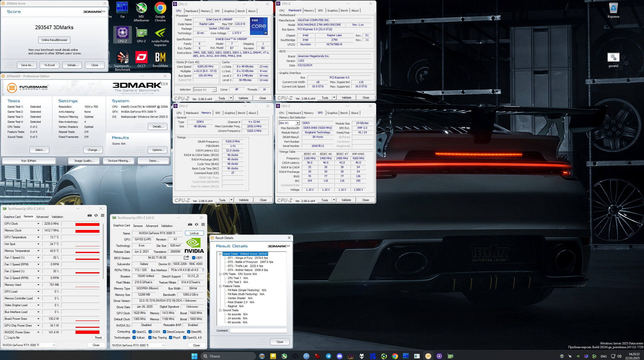Open GPU selector dropdown in GPU-Z Graphics Card window
Screen dimensions: 644x360
pyautogui.click(x=138, y=345)
